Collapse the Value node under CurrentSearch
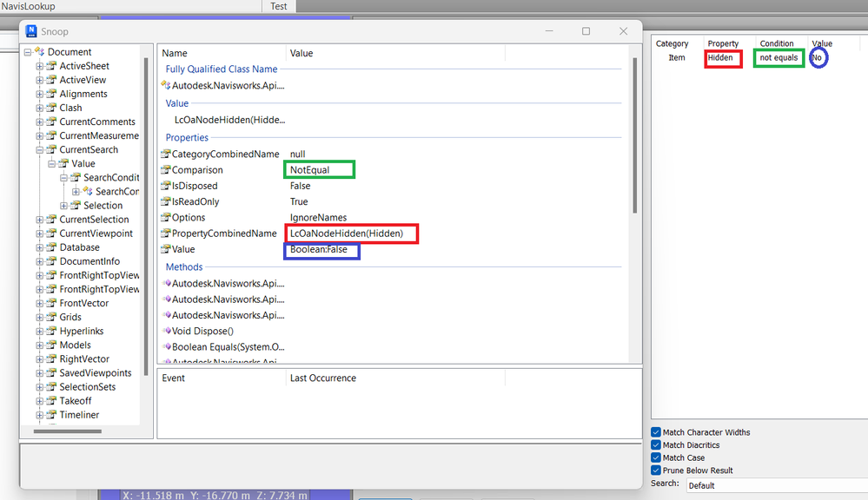 51,164
